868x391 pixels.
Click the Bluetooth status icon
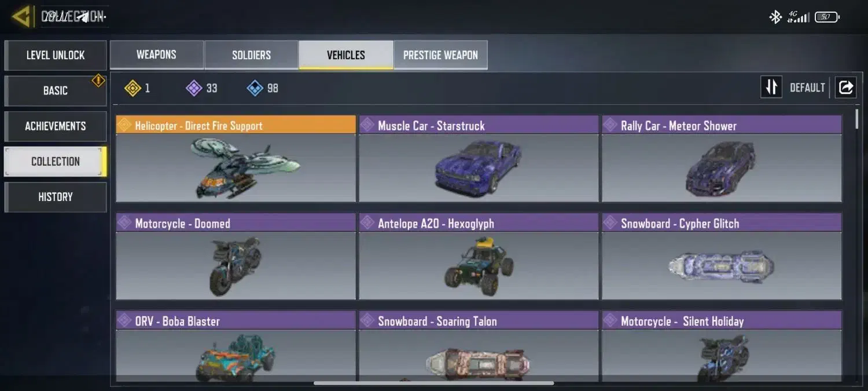click(x=775, y=17)
